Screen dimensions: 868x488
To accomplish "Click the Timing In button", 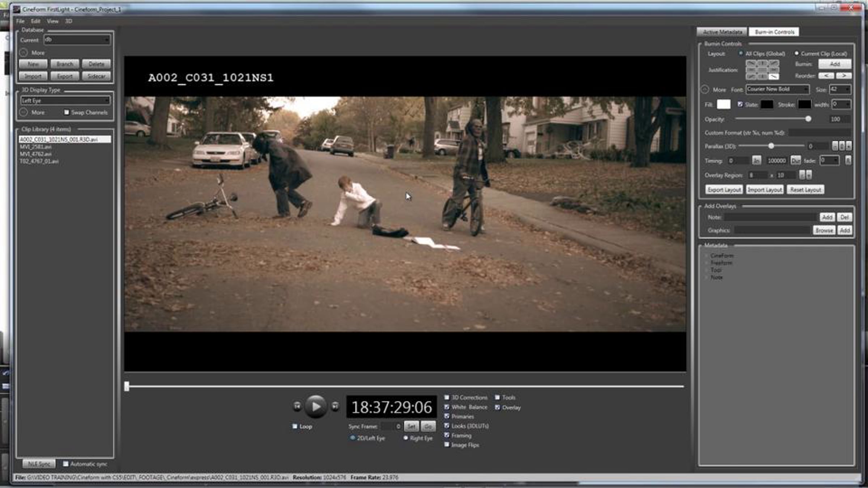I will click(756, 160).
